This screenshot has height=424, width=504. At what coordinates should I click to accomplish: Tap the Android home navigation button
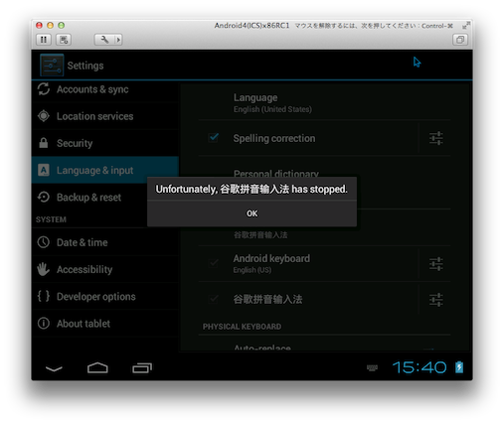pyautogui.click(x=97, y=367)
